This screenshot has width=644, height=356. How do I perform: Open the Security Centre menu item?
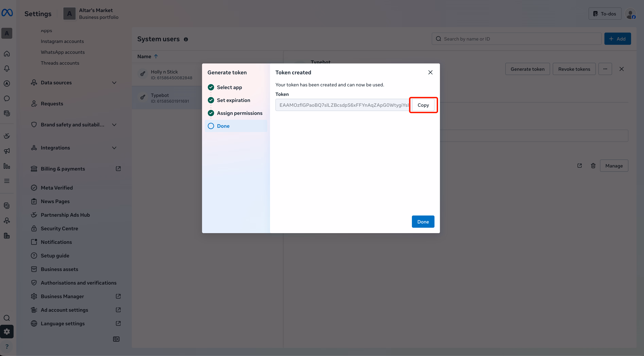[x=59, y=228]
